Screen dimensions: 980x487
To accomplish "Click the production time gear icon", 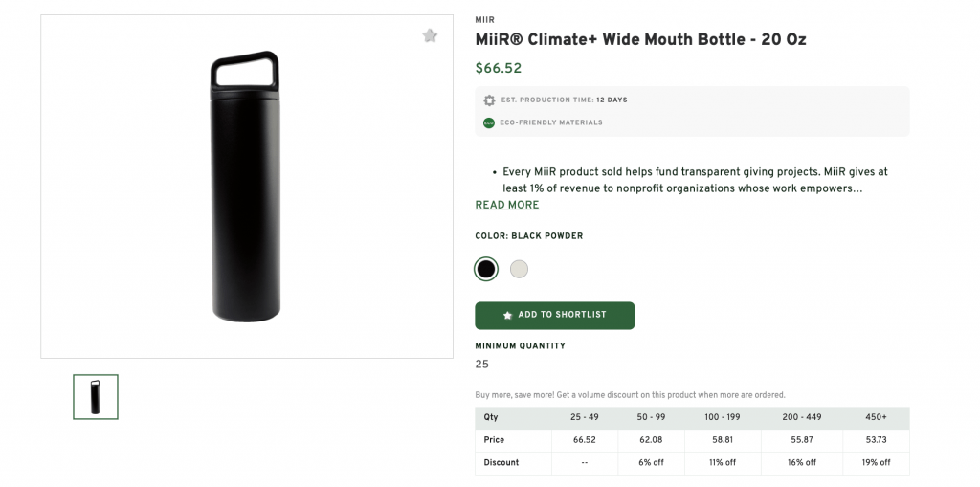I will pyautogui.click(x=489, y=100).
